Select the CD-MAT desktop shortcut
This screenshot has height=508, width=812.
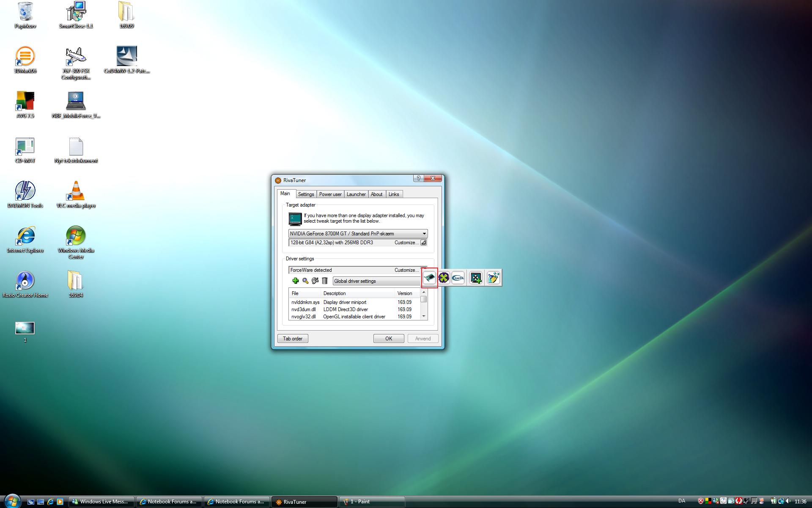pyautogui.click(x=25, y=149)
